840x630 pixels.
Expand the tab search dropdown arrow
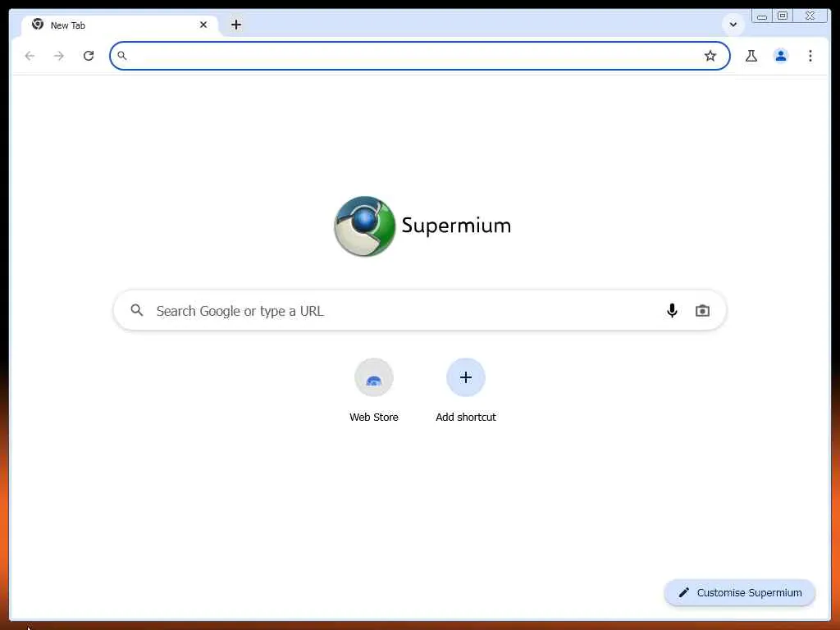coord(733,25)
